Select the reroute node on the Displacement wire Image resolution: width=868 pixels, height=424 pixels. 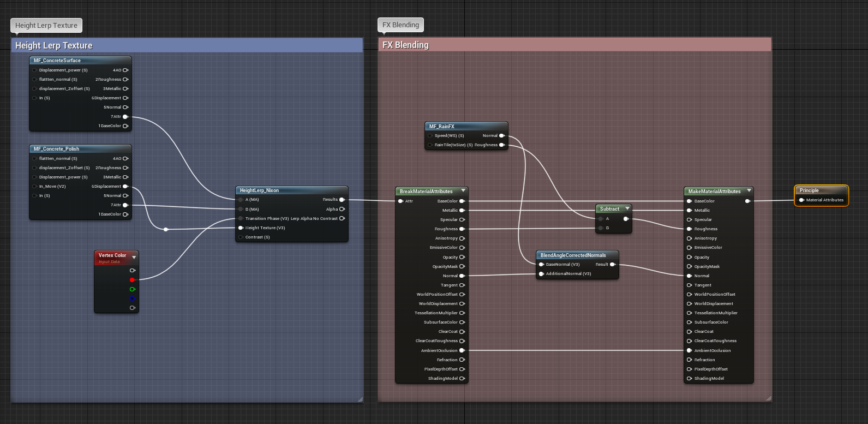[x=166, y=229]
